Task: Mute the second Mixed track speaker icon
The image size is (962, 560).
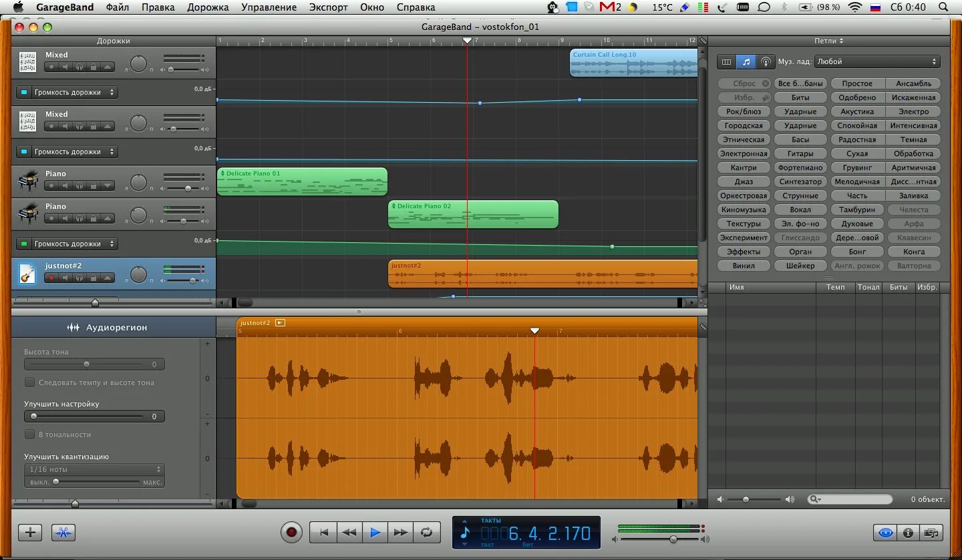Action: pos(65,126)
